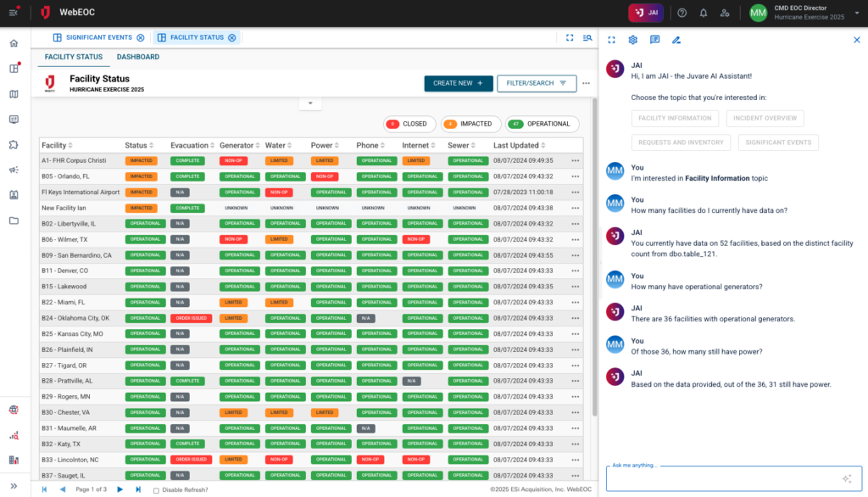Click the JAI assistant button in header

click(x=645, y=13)
